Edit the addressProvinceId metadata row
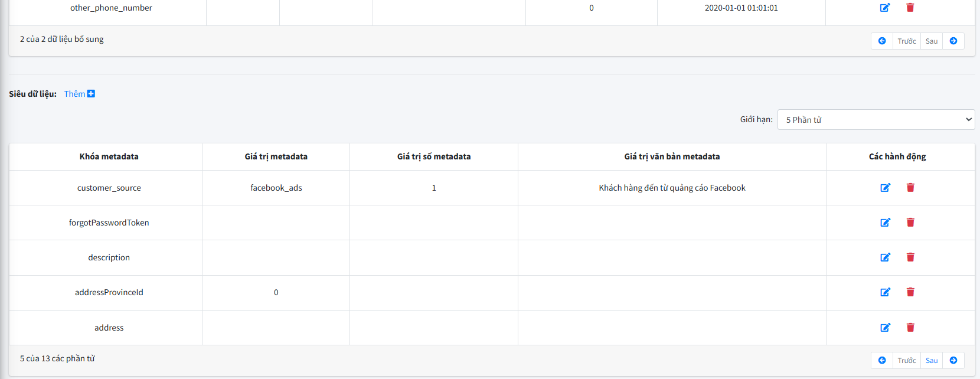 pyautogui.click(x=885, y=292)
